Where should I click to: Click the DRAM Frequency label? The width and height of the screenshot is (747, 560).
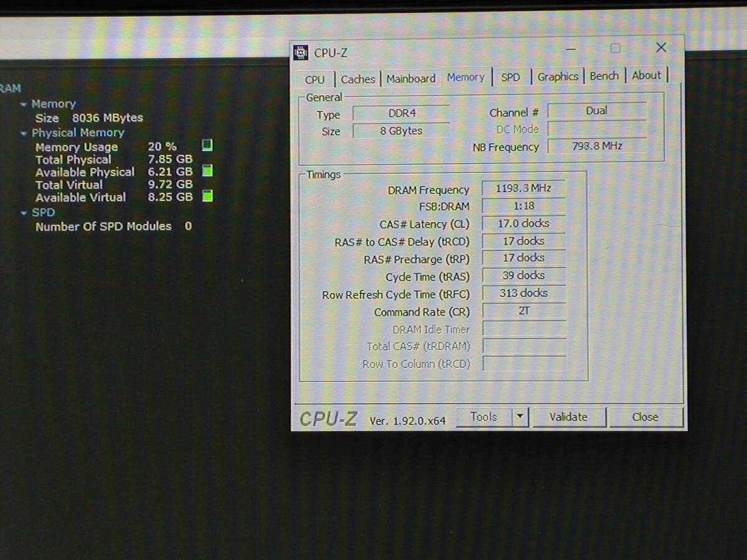click(x=428, y=190)
